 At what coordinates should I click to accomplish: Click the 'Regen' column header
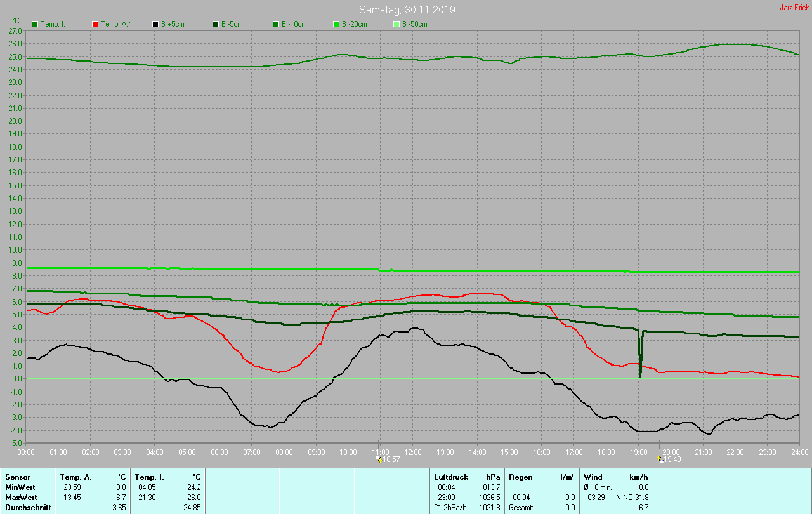coord(520,477)
